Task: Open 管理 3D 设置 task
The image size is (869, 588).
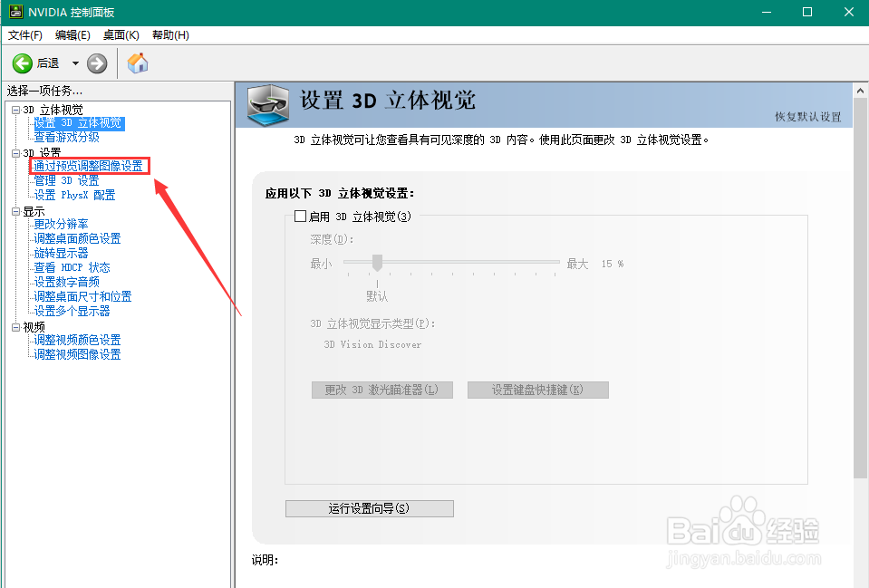Action: 66,180
